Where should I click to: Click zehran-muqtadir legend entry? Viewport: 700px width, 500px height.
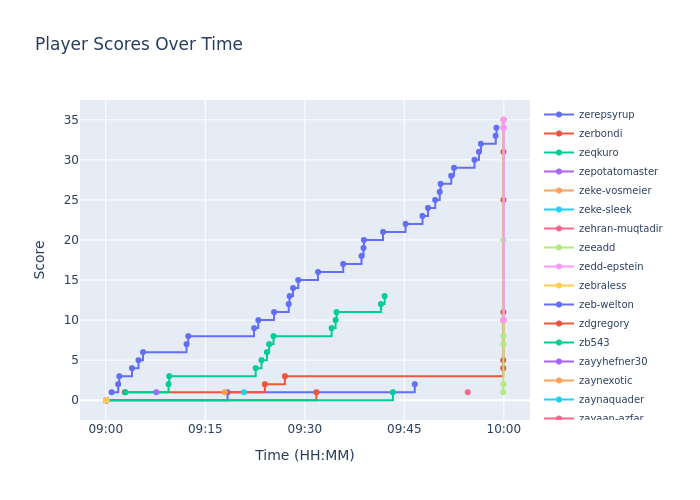620,229
